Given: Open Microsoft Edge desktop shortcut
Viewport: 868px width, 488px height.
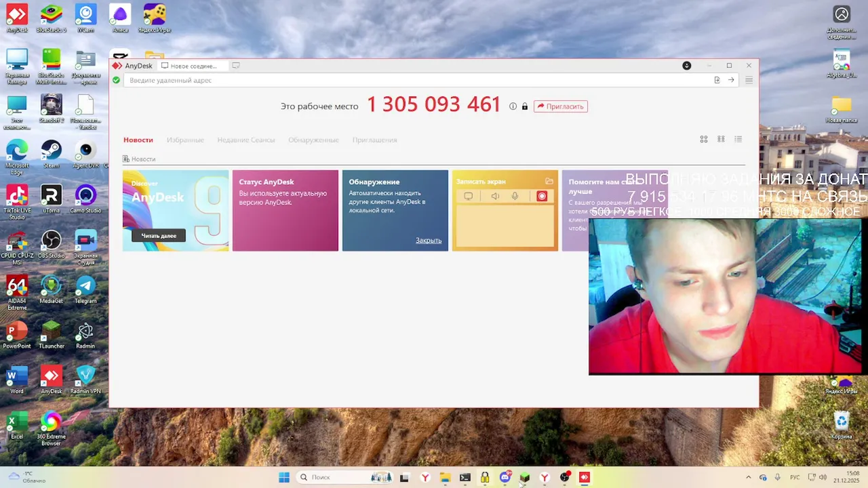Looking at the screenshot, I should tap(17, 157).
